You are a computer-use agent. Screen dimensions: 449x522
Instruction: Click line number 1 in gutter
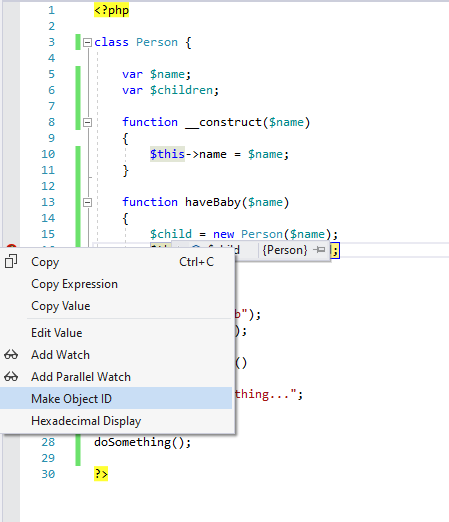point(51,10)
